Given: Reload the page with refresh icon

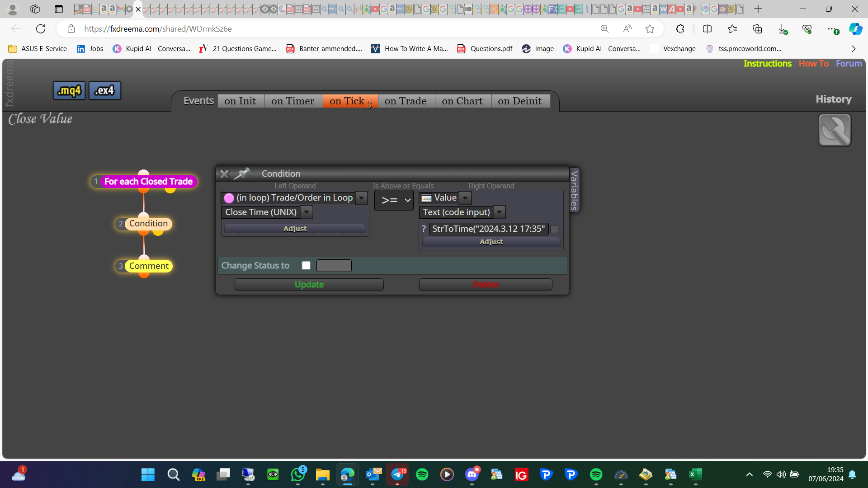Looking at the screenshot, I should (41, 29).
